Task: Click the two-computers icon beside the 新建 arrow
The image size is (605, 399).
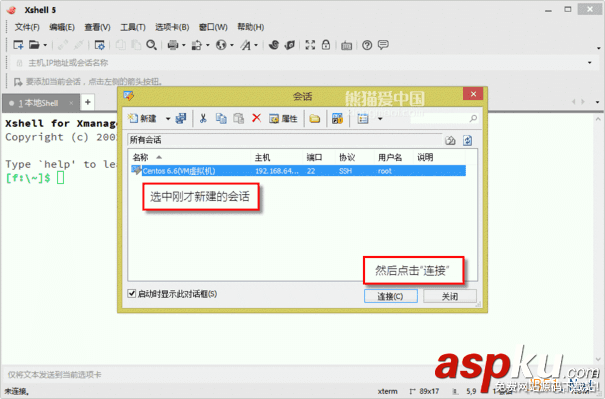Action: click(x=181, y=118)
